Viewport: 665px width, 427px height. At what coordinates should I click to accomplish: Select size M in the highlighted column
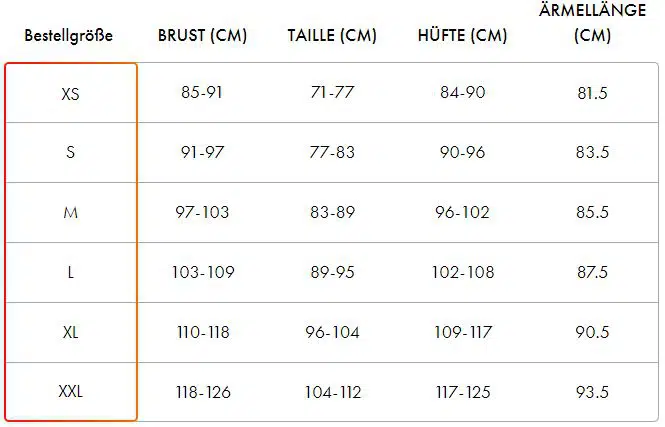pyautogui.click(x=70, y=212)
